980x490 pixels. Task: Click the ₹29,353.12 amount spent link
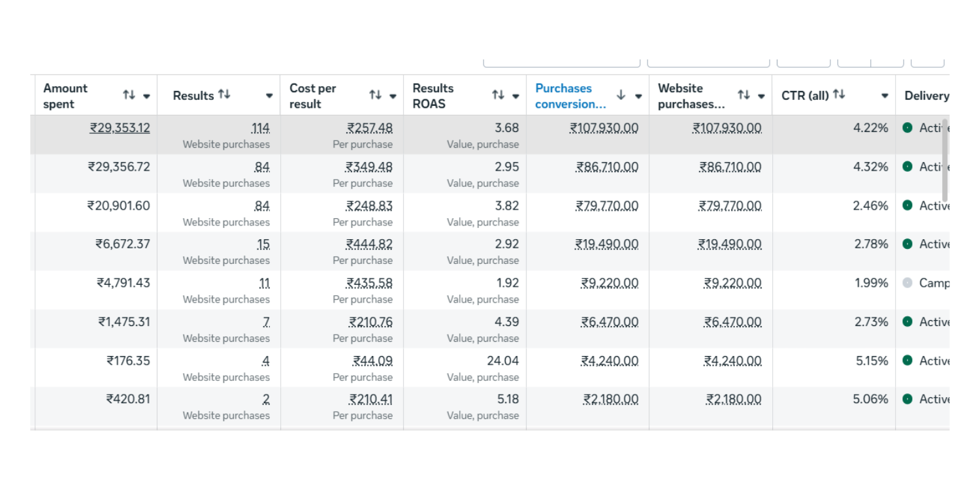point(120,128)
